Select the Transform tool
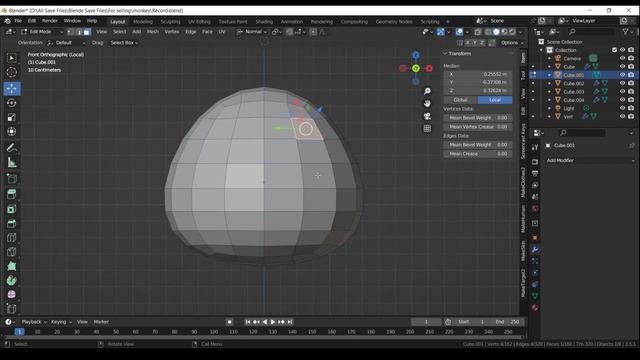 (x=11, y=132)
